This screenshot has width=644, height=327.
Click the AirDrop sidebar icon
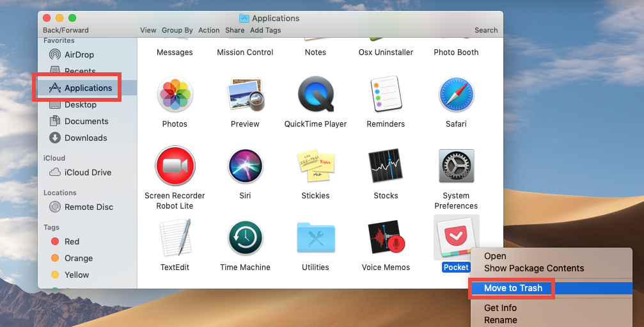(54, 54)
